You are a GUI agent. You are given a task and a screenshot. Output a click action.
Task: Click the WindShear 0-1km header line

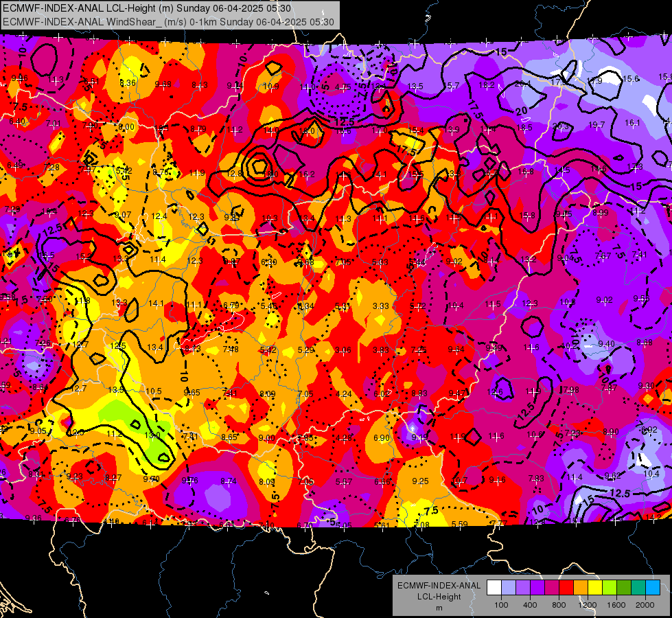coord(168,22)
